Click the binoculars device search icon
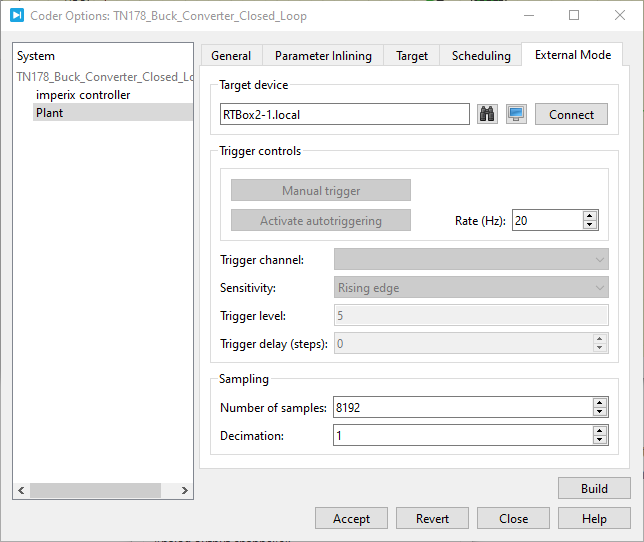This screenshot has height=542, width=644. 487,114
